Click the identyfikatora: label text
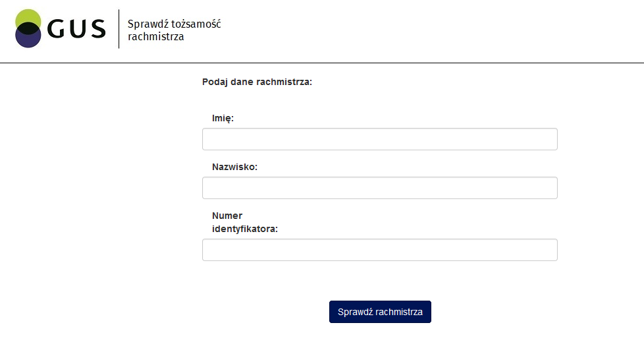This screenshot has height=356, width=644. point(245,229)
